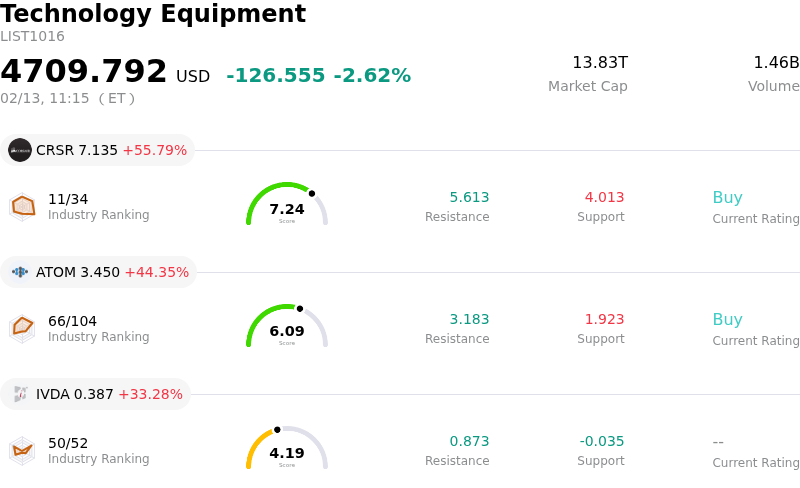The width and height of the screenshot is (800, 488).
Task: Click CRSR 11/34 industry ranking
Action: pos(68,199)
